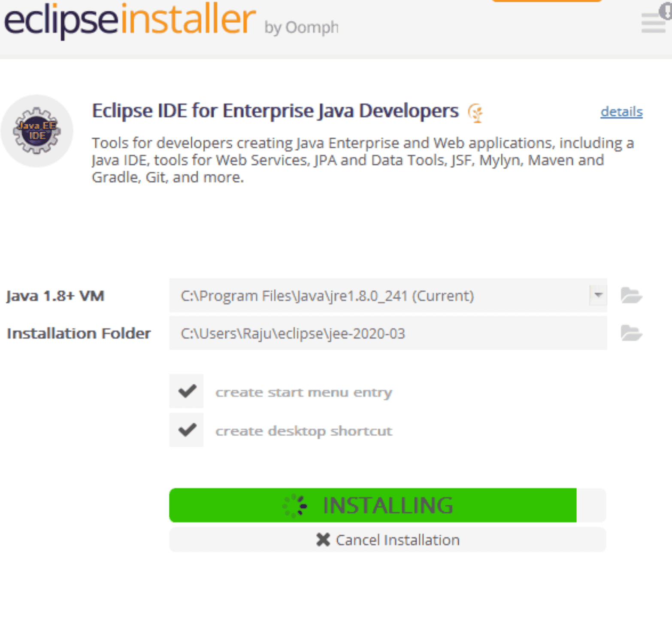Image resolution: width=672 pixels, height=631 pixels.
Task: Cancel the installation
Action: tap(397, 540)
